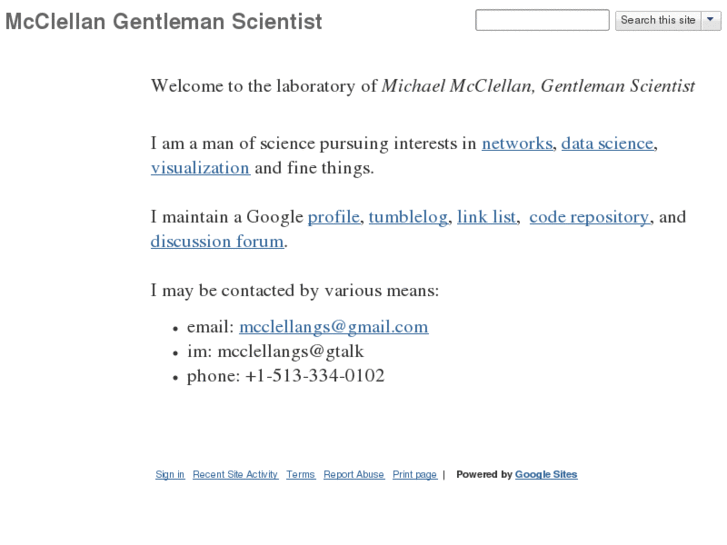Open the networks link

pos(516,143)
